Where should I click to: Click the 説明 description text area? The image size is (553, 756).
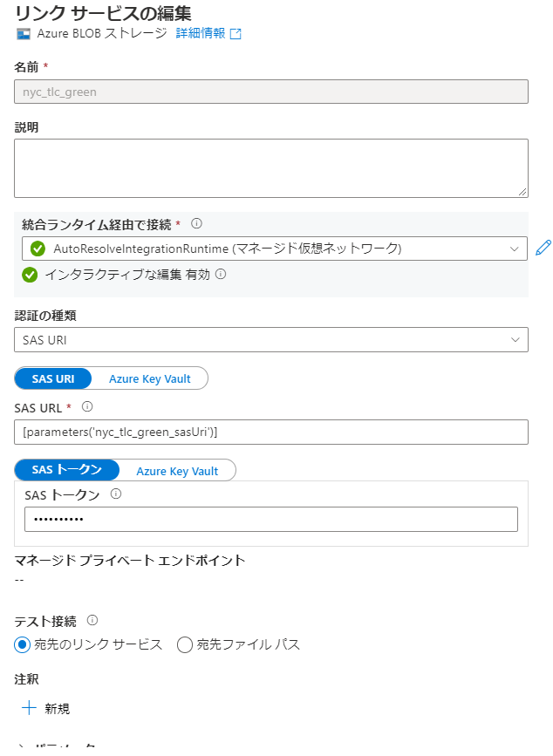point(270,167)
